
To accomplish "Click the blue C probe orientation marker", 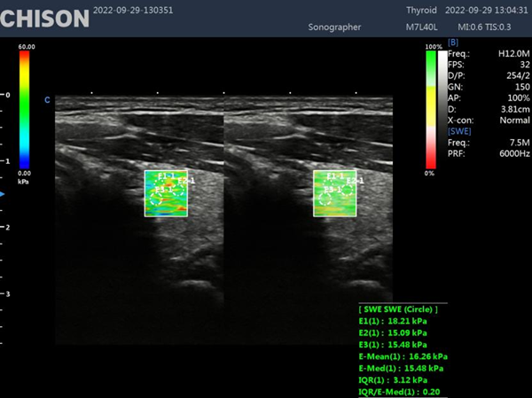I will pos(47,100).
